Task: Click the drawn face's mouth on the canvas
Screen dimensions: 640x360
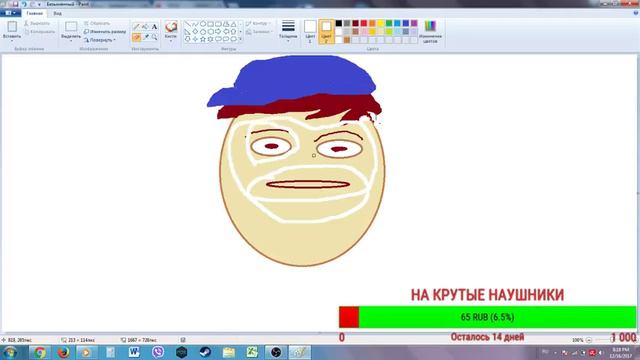Action: (308, 184)
